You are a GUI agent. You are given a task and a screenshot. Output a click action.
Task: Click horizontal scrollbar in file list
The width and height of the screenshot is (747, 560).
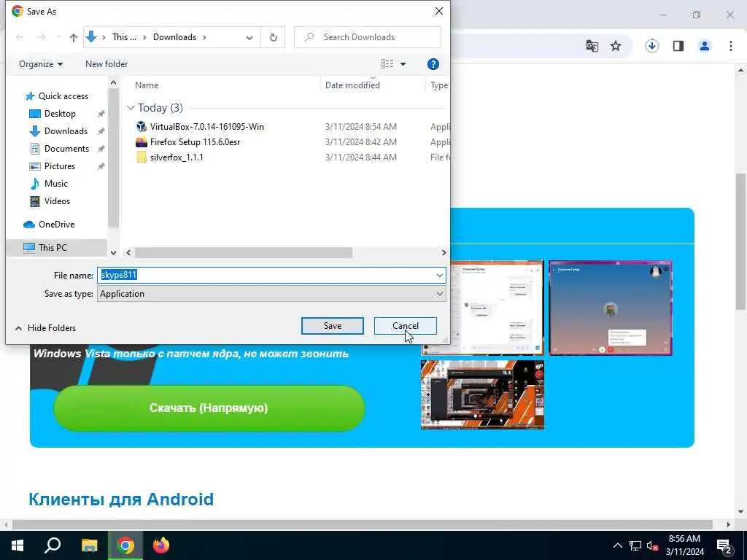coord(244,252)
